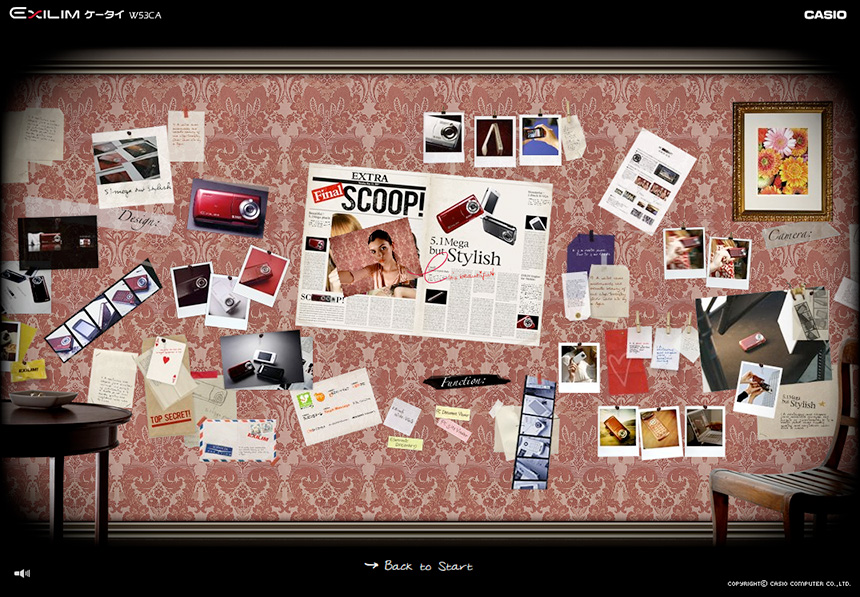Click the polaroid with the beige strap
Viewport: 860px width, 597px height.
pos(495,141)
